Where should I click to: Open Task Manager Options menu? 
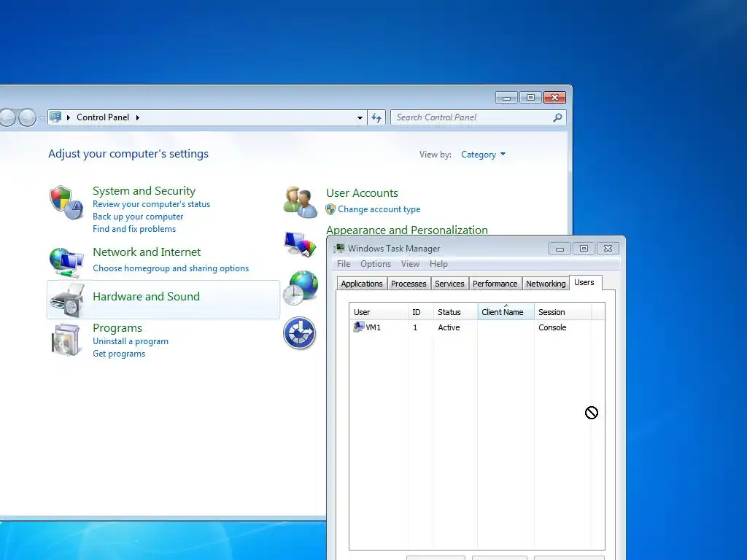(x=376, y=264)
